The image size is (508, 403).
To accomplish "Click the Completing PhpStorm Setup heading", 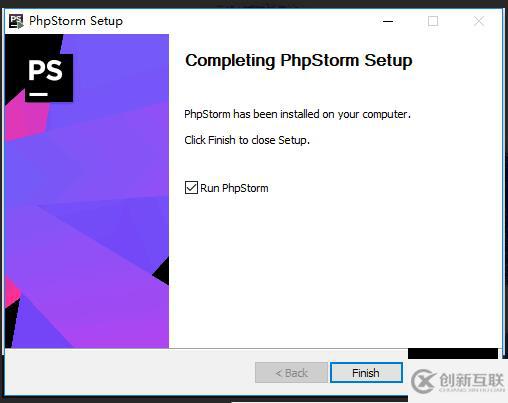I will (x=299, y=61).
